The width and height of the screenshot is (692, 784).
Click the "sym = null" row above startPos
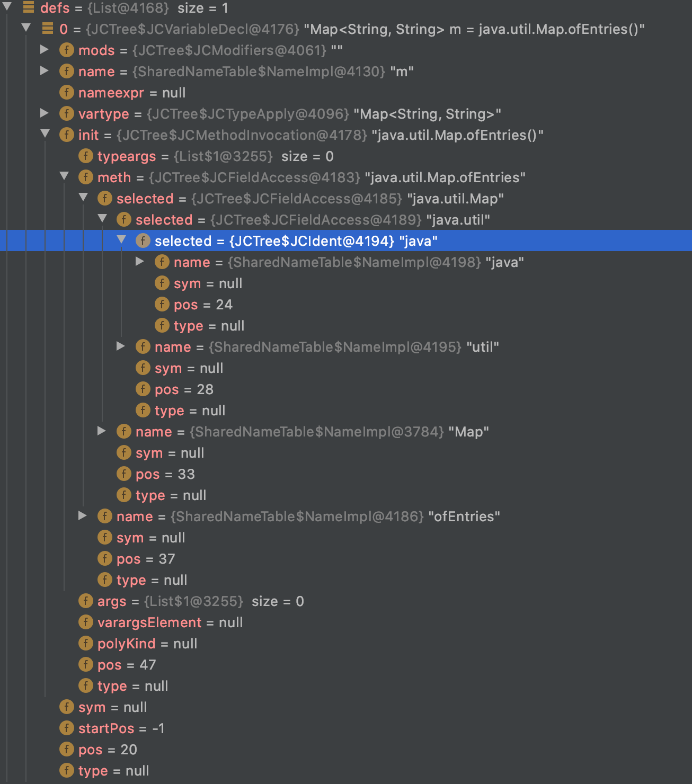(346, 707)
